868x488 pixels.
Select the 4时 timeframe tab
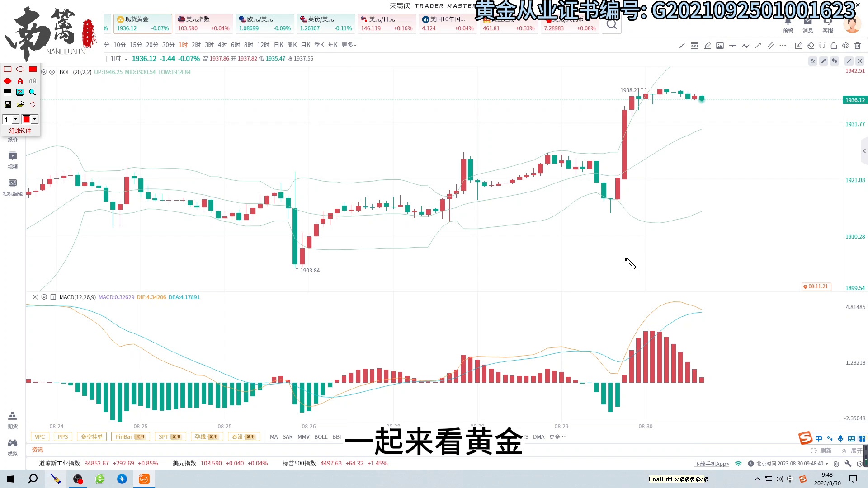click(x=222, y=45)
